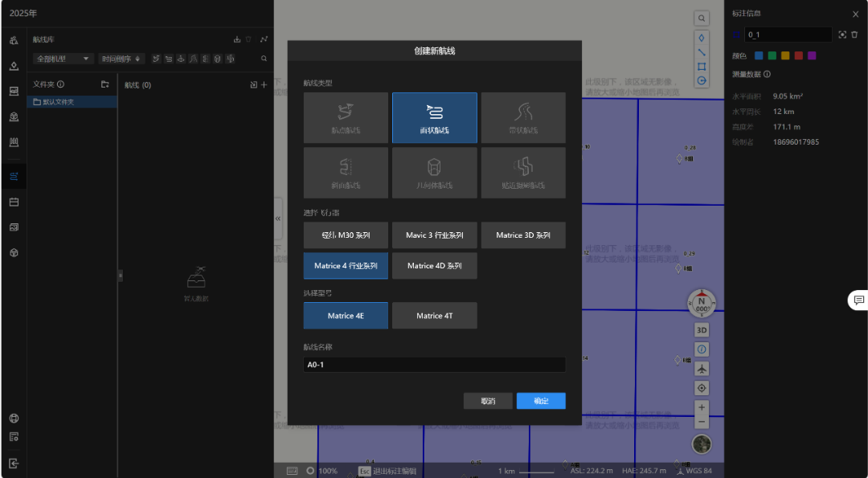Choose the Matrice 3D 系列 aircraft

coord(523,235)
